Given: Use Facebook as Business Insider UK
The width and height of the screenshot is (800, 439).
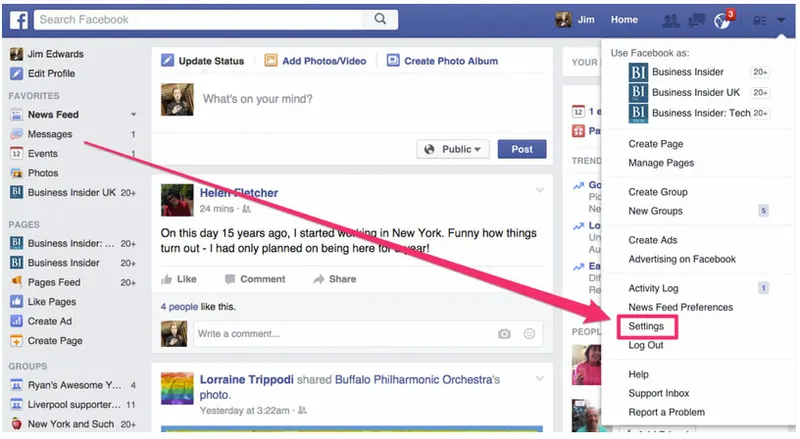Looking at the screenshot, I should coord(698,92).
